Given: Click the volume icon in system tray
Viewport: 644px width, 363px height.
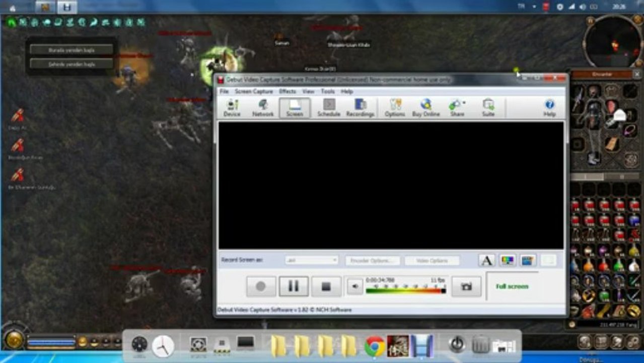Looking at the screenshot, I should point(583,7).
